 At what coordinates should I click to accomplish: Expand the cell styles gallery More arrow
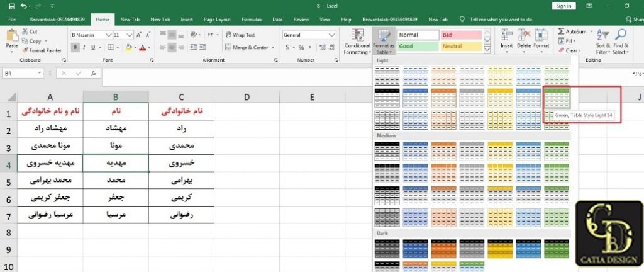pyautogui.click(x=487, y=50)
